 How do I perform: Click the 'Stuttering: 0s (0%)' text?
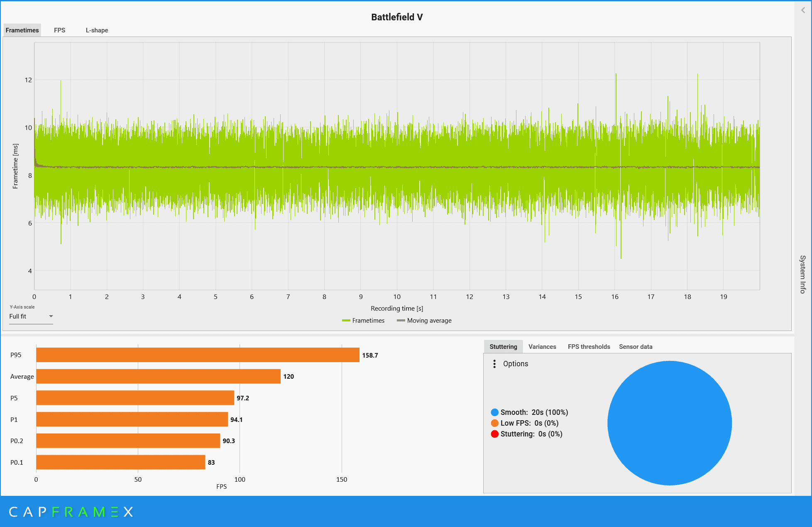click(531, 434)
